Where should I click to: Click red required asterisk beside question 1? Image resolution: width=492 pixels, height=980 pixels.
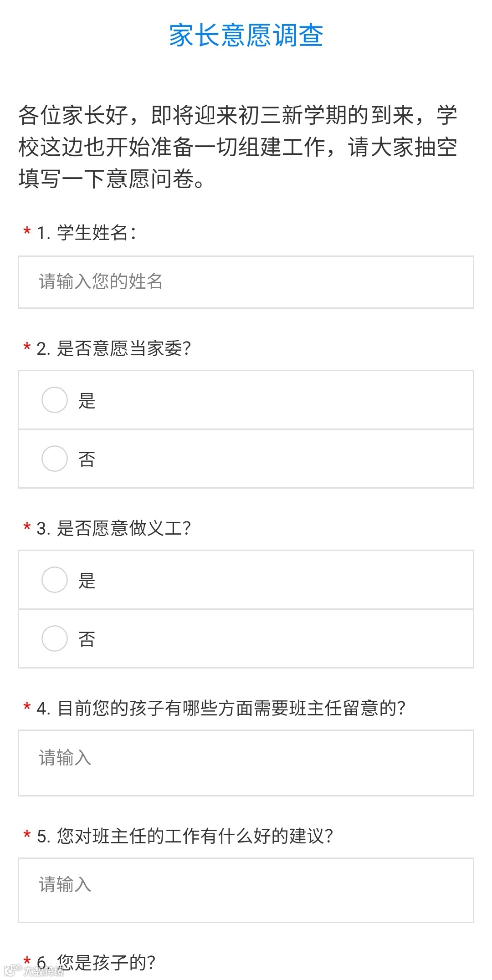pyautogui.click(x=27, y=232)
